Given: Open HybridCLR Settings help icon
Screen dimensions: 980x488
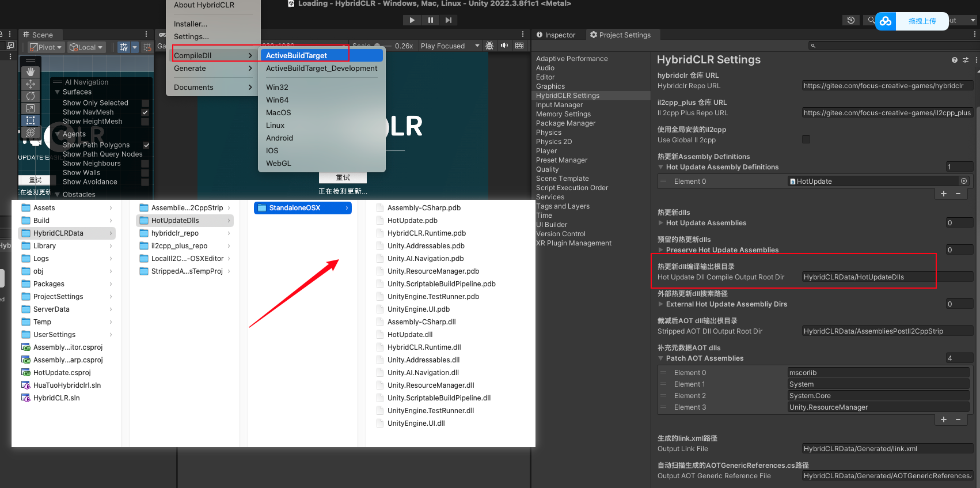Looking at the screenshot, I should coord(955,60).
